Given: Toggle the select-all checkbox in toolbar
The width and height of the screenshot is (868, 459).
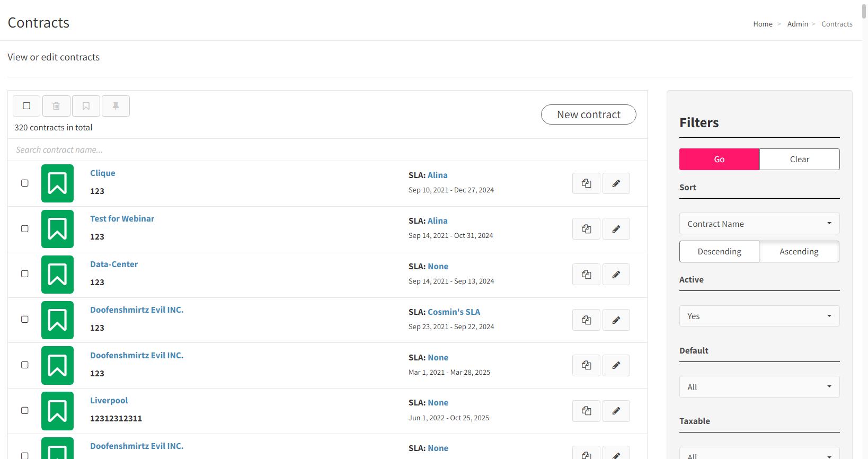Looking at the screenshot, I should pyautogui.click(x=26, y=106).
